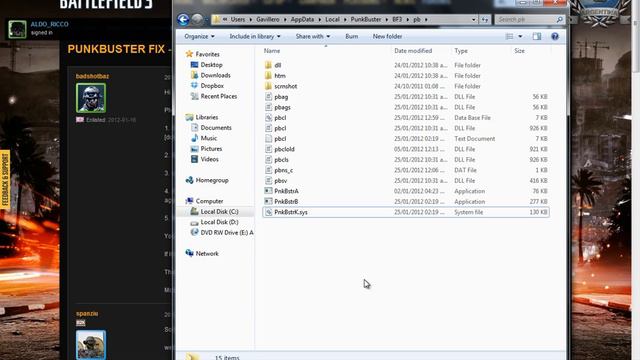Select the htm folder icon
Screen dimensions: 640x360
pos(268,76)
